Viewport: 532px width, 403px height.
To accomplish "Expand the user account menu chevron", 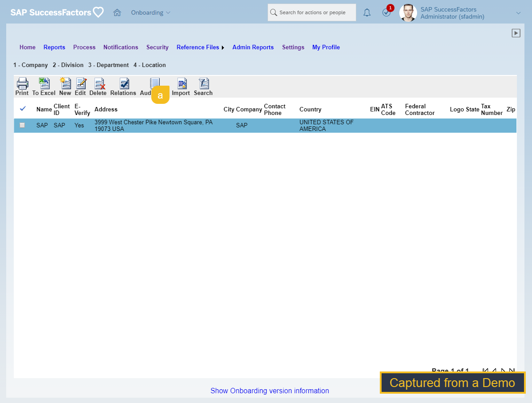I will click(x=518, y=13).
